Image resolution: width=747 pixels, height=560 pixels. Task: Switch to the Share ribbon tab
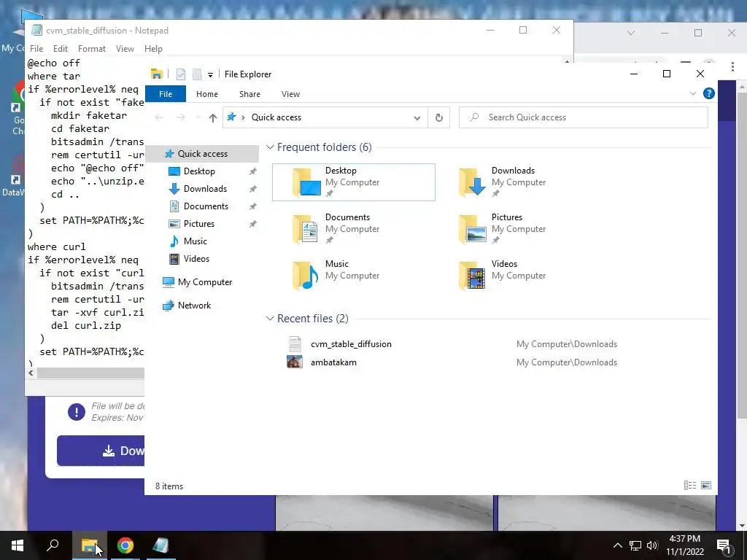click(x=249, y=94)
